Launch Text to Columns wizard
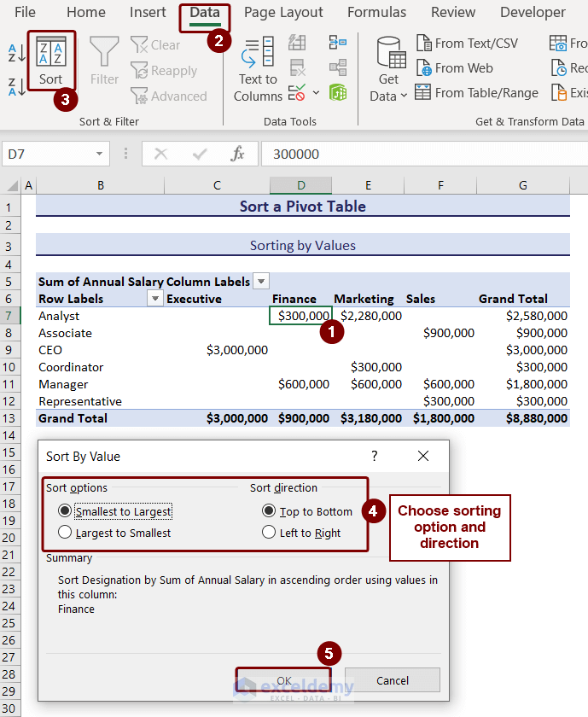The image size is (588, 717). pyautogui.click(x=258, y=69)
